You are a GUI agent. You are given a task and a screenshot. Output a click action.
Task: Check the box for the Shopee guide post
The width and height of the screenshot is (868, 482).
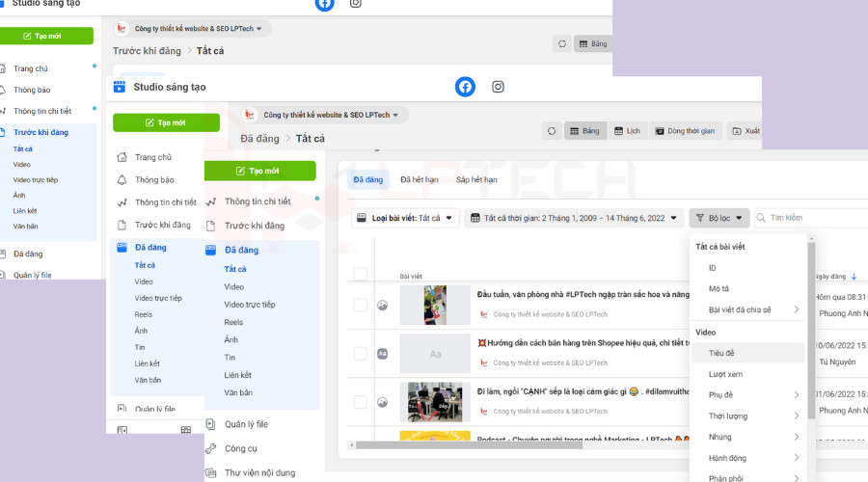pyautogui.click(x=361, y=355)
